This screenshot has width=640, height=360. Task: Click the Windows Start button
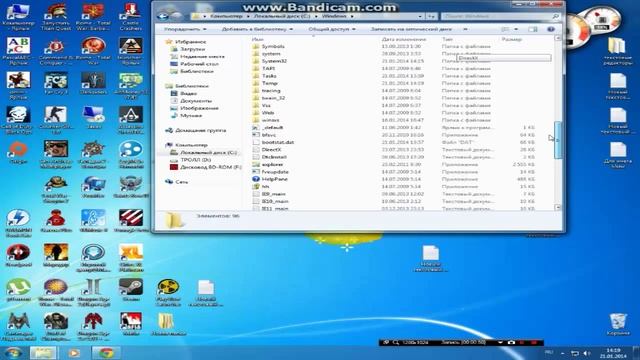(x=13, y=353)
